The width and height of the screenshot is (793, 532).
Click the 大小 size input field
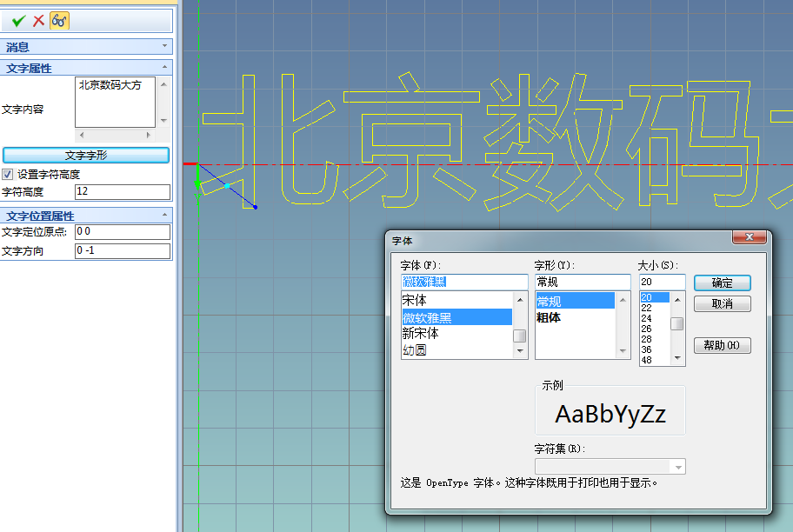662,282
